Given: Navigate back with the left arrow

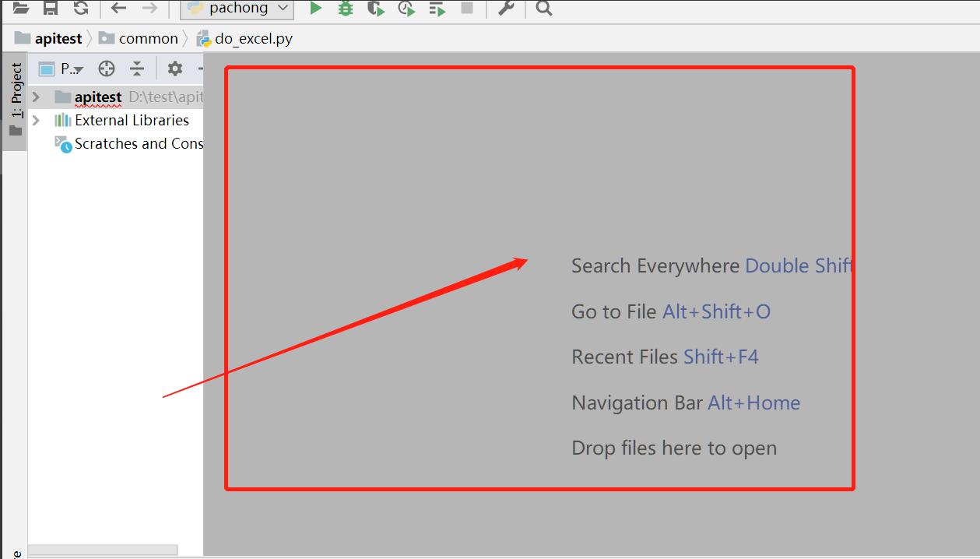Looking at the screenshot, I should pyautogui.click(x=118, y=9).
